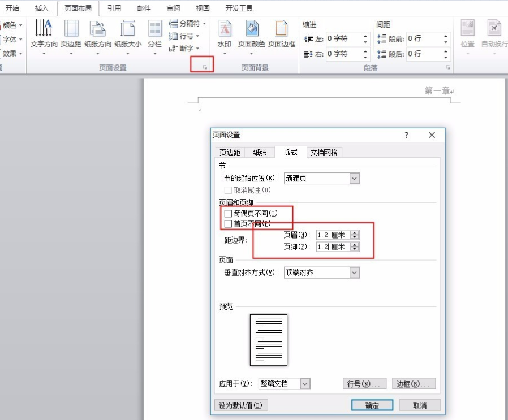Click the page preview thumbnail
The height and width of the screenshot is (420, 508).
coord(269,340)
